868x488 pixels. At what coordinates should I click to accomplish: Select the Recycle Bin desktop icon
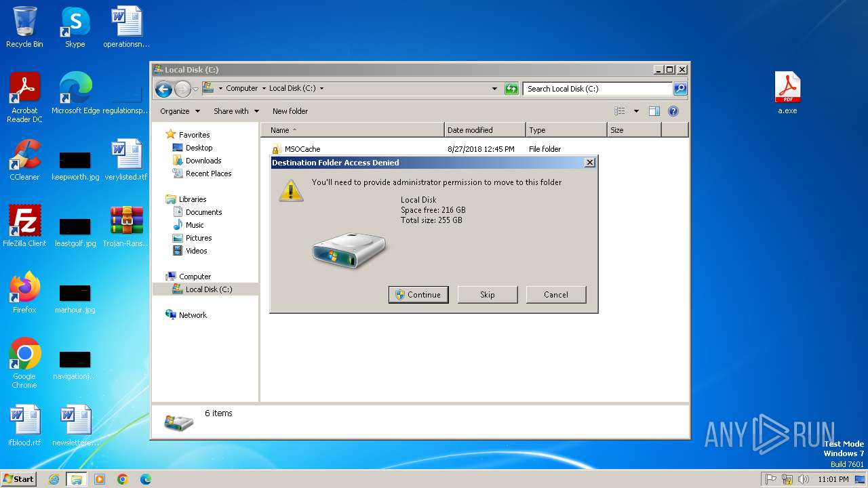click(24, 27)
